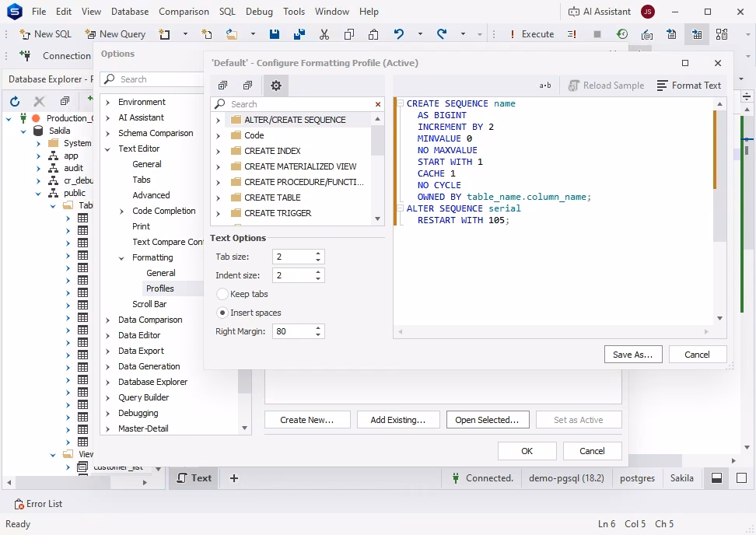The image size is (756, 535).
Task: Click the Copy icon in toolbar
Action: point(349,34)
